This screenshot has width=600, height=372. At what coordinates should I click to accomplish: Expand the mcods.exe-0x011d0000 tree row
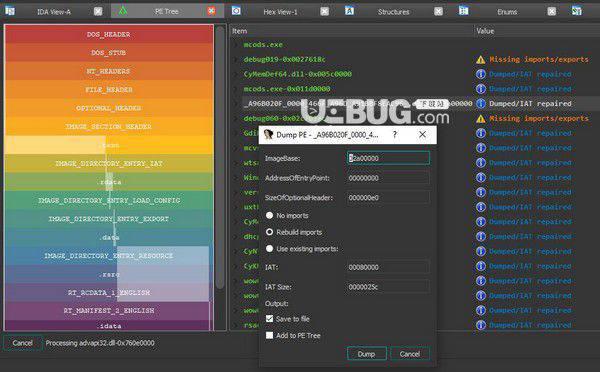click(236, 89)
